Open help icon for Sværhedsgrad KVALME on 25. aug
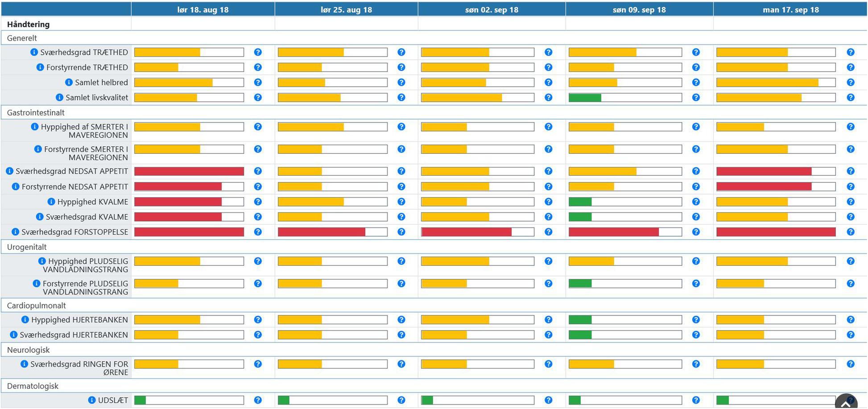This screenshot has height=409, width=868. pyautogui.click(x=401, y=217)
